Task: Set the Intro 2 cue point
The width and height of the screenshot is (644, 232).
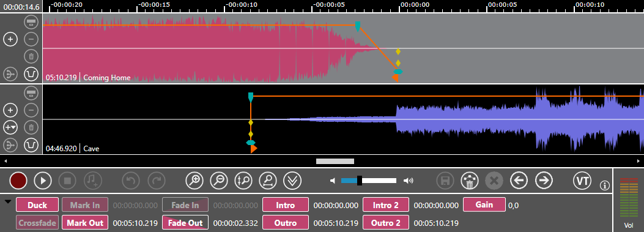Action: 386,205
